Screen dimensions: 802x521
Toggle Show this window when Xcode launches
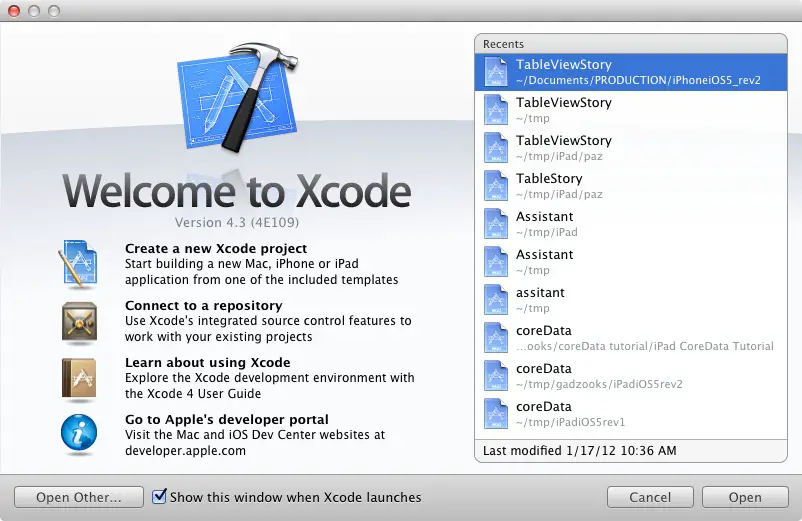coord(159,497)
